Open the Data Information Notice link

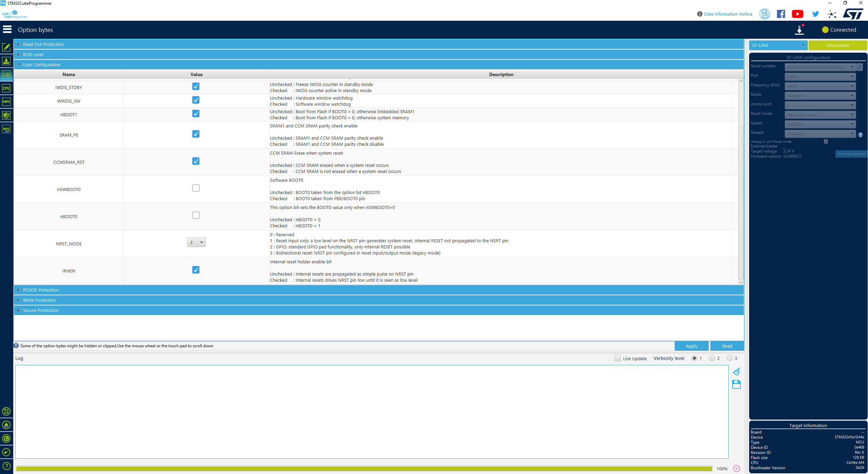pos(728,14)
